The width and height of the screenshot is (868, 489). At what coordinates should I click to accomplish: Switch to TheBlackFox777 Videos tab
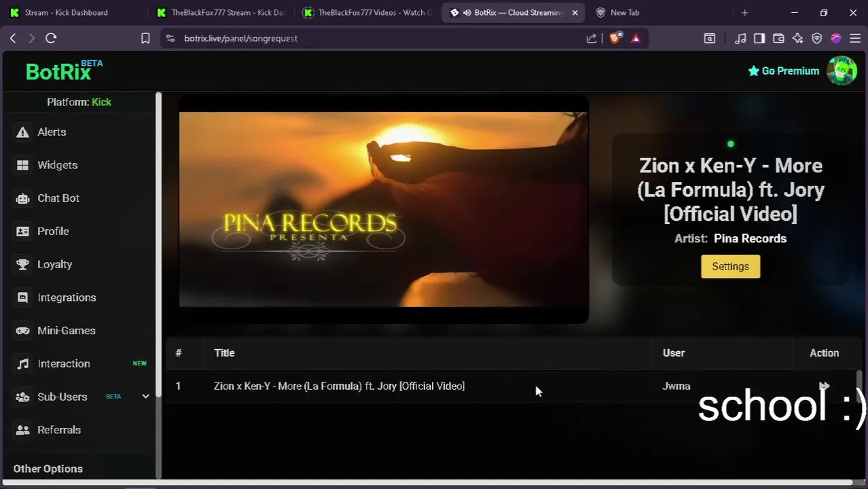pyautogui.click(x=367, y=12)
